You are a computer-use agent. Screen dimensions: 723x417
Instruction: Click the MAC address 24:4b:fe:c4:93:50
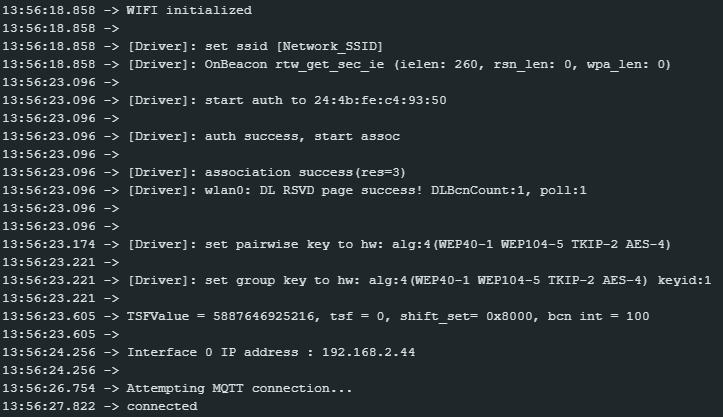click(x=390, y=101)
